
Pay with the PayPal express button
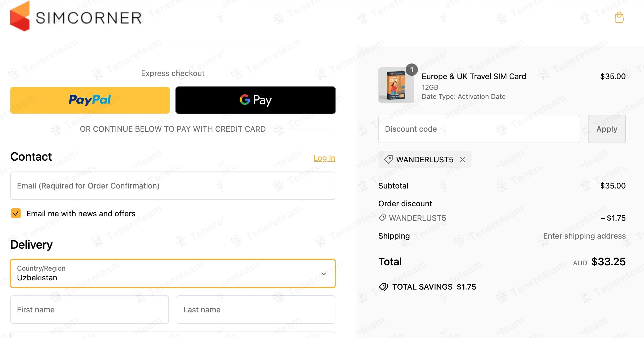pos(90,100)
